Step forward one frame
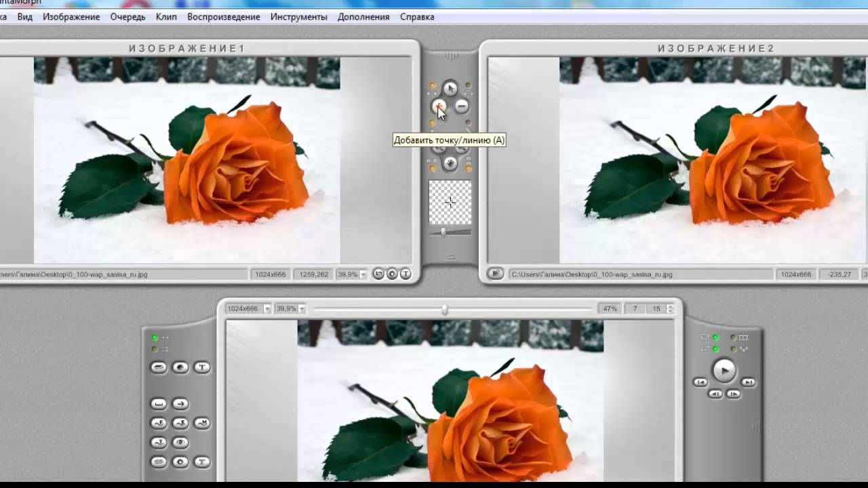The height and width of the screenshot is (488, 868). [x=733, y=394]
